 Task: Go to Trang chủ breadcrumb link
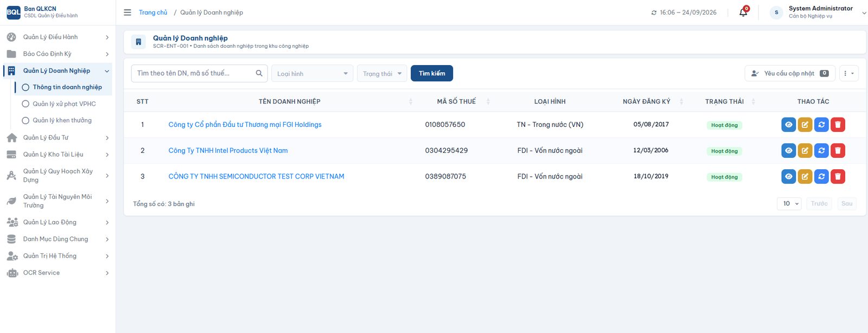[x=153, y=12]
